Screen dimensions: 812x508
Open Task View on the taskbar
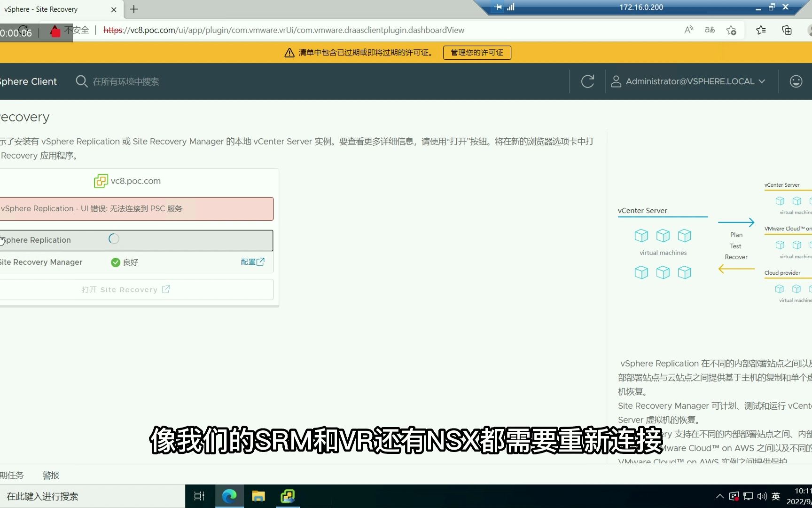click(x=199, y=496)
